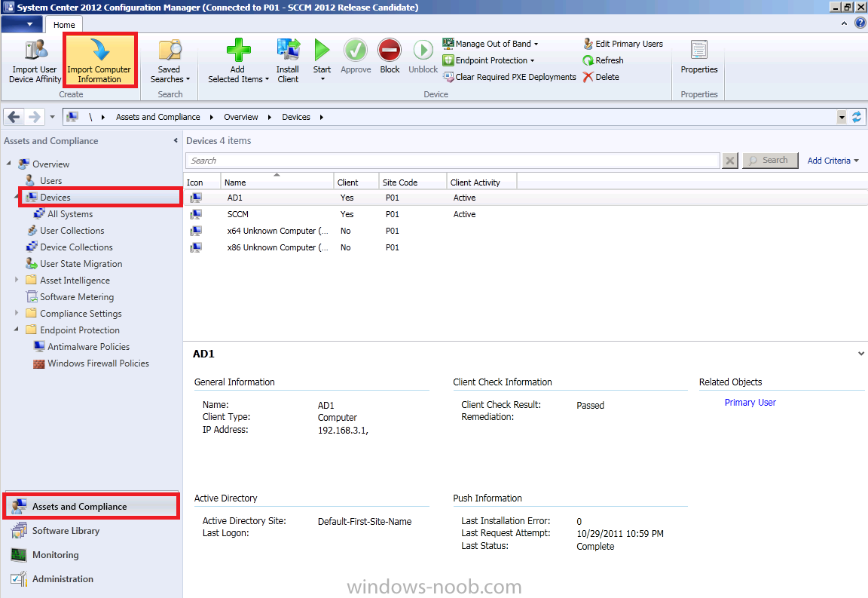Image resolution: width=868 pixels, height=598 pixels.
Task: Click the Help question mark icon
Action: coord(860,23)
